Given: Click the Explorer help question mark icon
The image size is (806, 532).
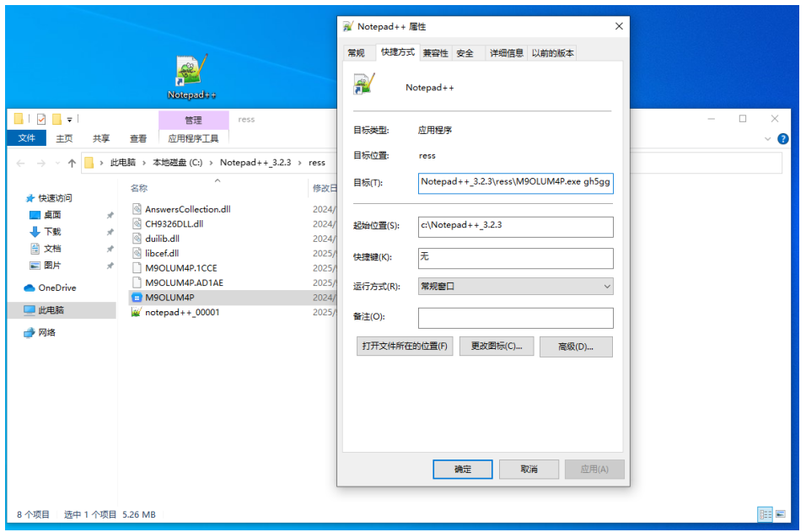Looking at the screenshot, I should coord(782,139).
